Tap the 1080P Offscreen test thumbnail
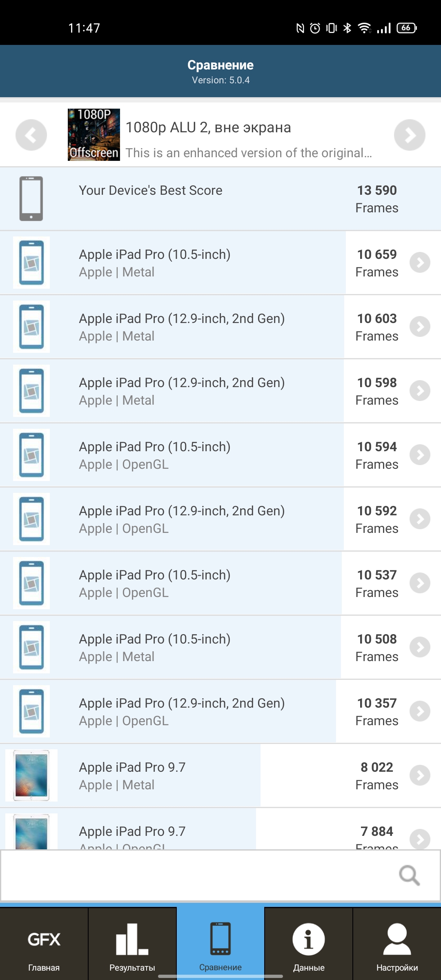 pyautogui.click(x=94, y=135)
